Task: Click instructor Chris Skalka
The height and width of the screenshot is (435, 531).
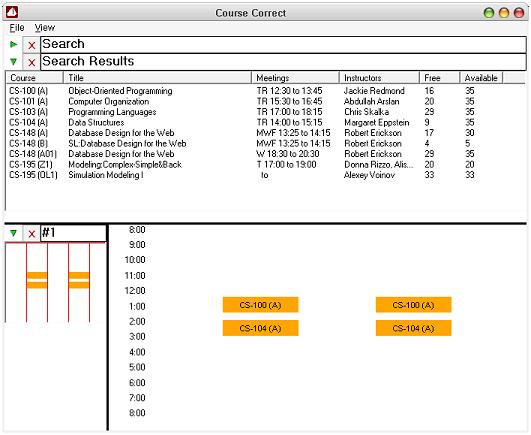Action: 366,112
